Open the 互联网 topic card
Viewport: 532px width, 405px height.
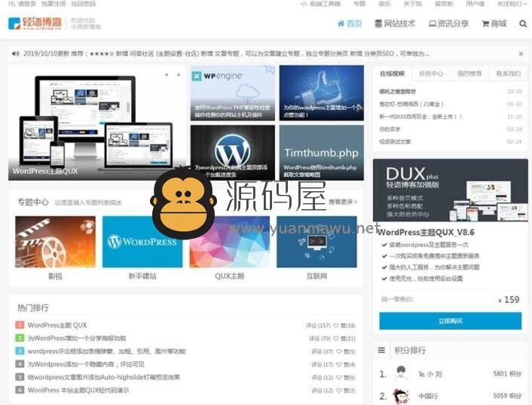pyautogui.click(x=317, y=248)
